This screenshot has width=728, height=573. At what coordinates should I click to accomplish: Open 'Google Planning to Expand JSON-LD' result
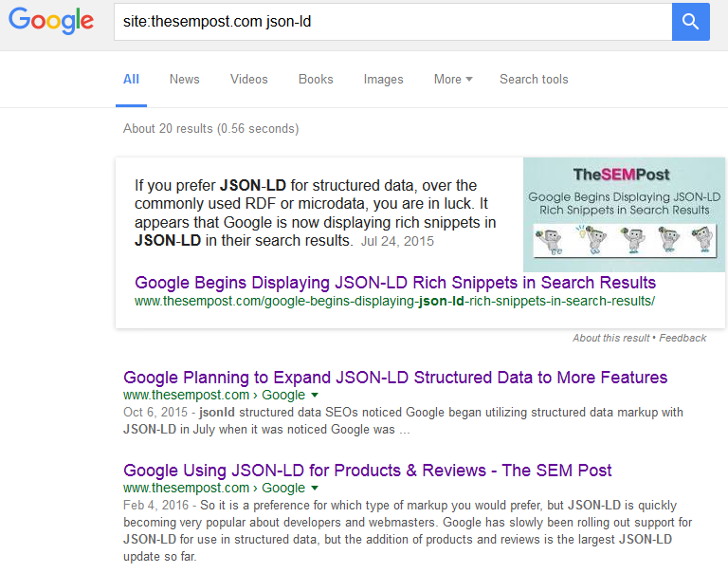[395, 378]
